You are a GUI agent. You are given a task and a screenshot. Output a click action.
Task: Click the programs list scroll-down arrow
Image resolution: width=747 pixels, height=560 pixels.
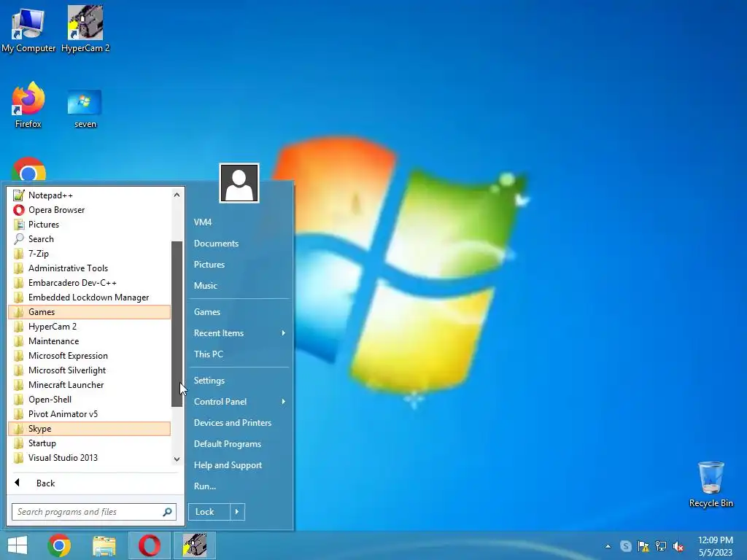(177, 459)
